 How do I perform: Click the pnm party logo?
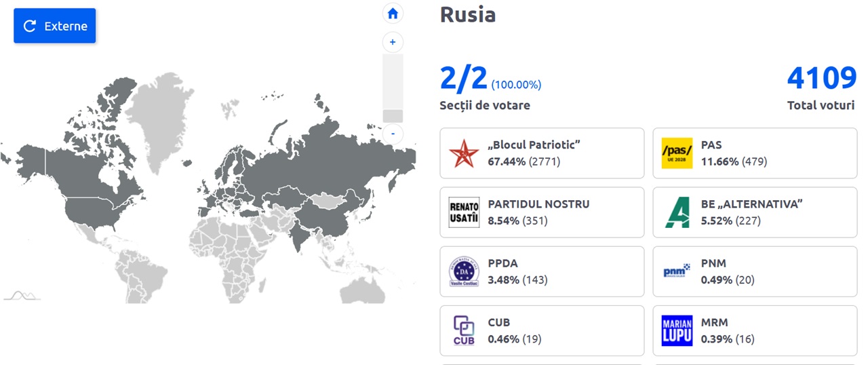click(x=677, y=271)
